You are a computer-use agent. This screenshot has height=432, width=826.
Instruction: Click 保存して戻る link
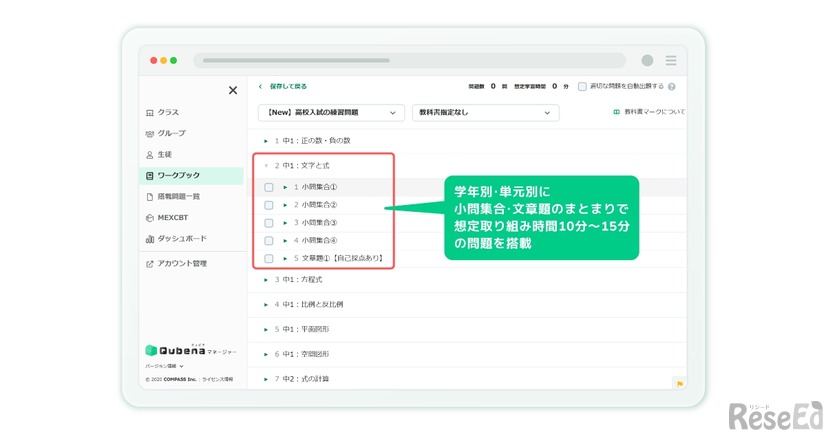point(287,87)
